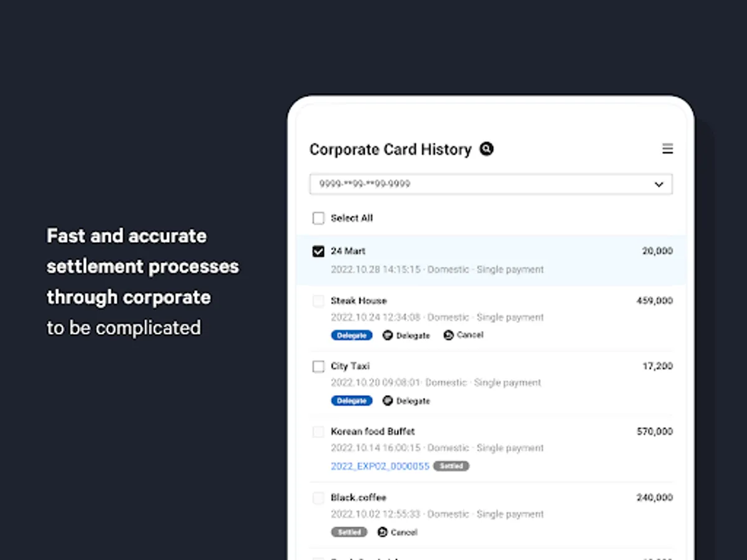747x560 pixels.
Task: Click the 24 Mart amount 20,000
Action: point(657,251)
